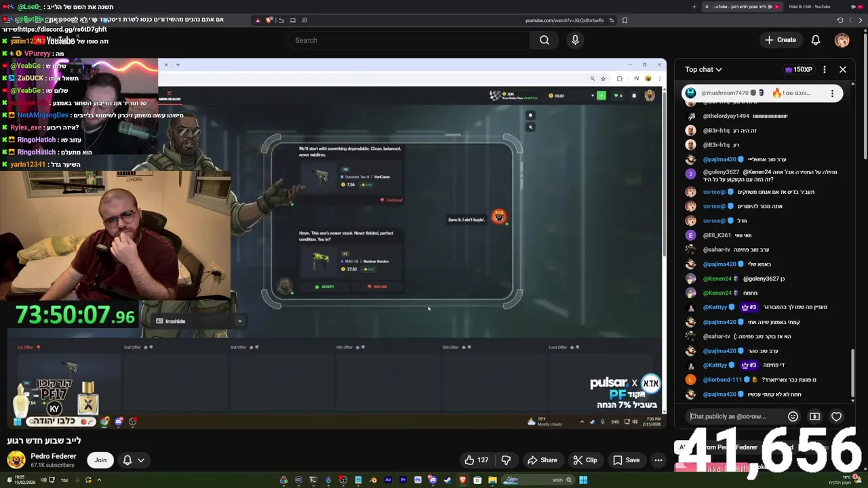Open Super Chat purchase icon
This screenshot has width=868, height=488.
click(814, 416)
